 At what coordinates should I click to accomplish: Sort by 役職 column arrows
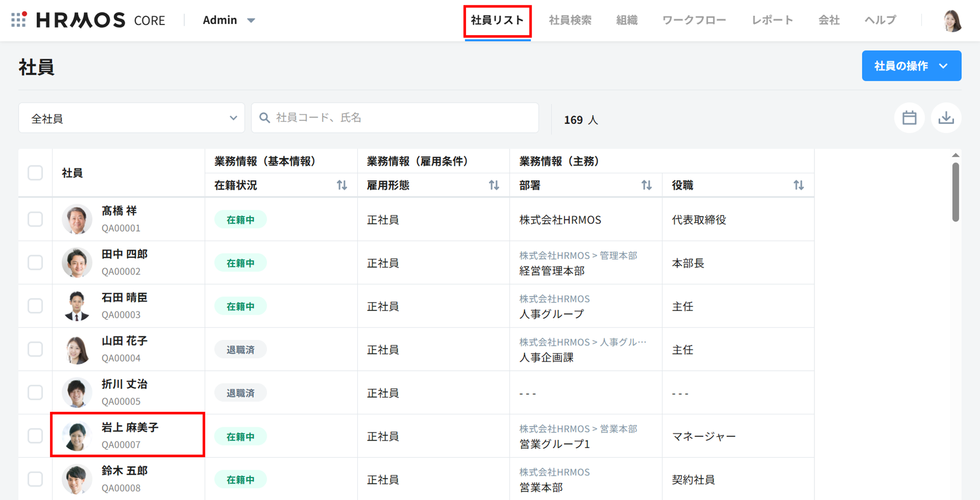pyautogui.click(x=798, y=185)
